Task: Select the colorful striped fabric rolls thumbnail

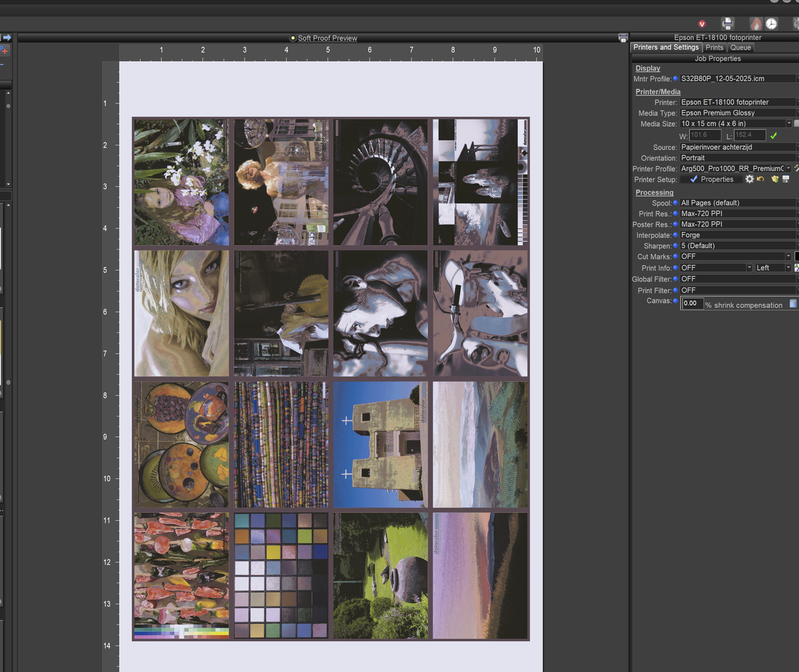Action: click(281, 444)
